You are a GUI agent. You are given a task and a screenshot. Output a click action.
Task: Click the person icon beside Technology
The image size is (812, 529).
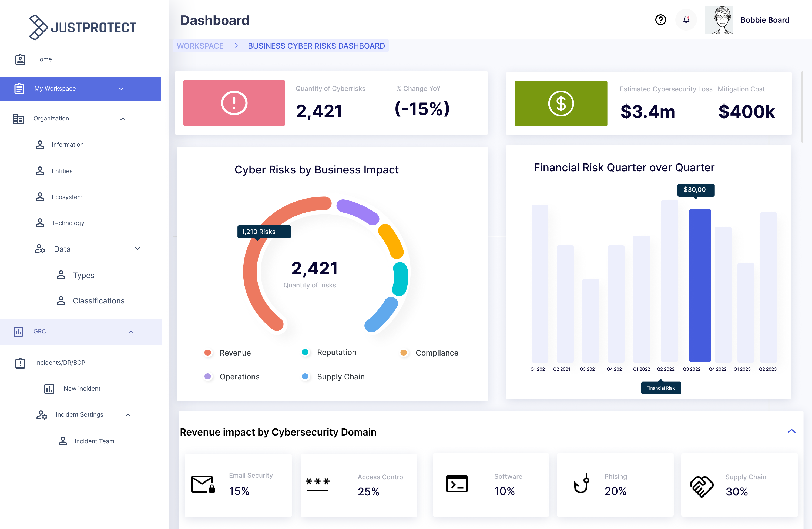40,223
